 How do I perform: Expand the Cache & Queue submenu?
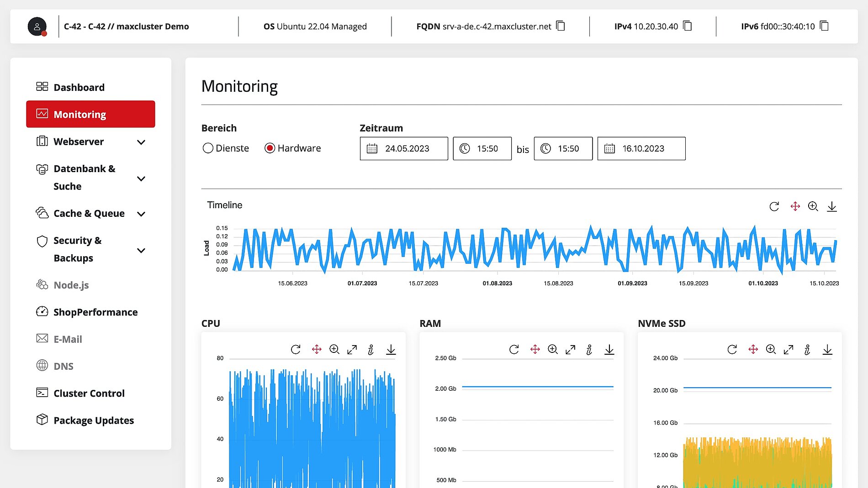click(x=141, y=214)
